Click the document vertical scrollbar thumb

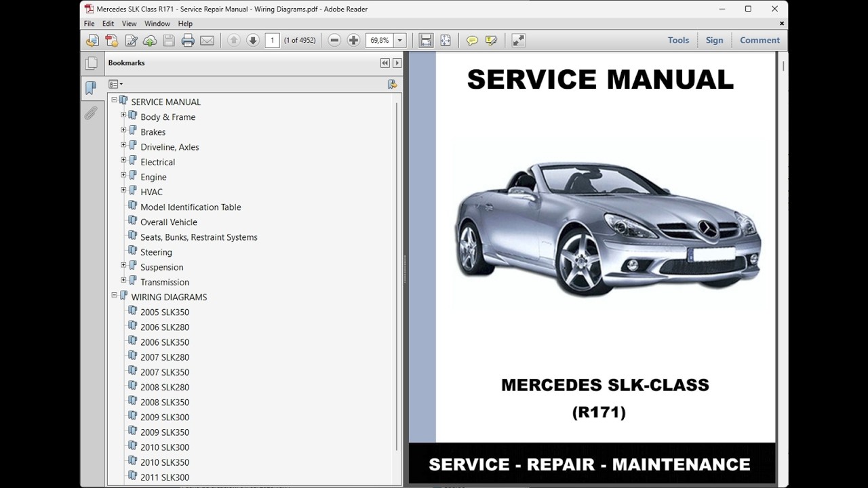(783, 66)
